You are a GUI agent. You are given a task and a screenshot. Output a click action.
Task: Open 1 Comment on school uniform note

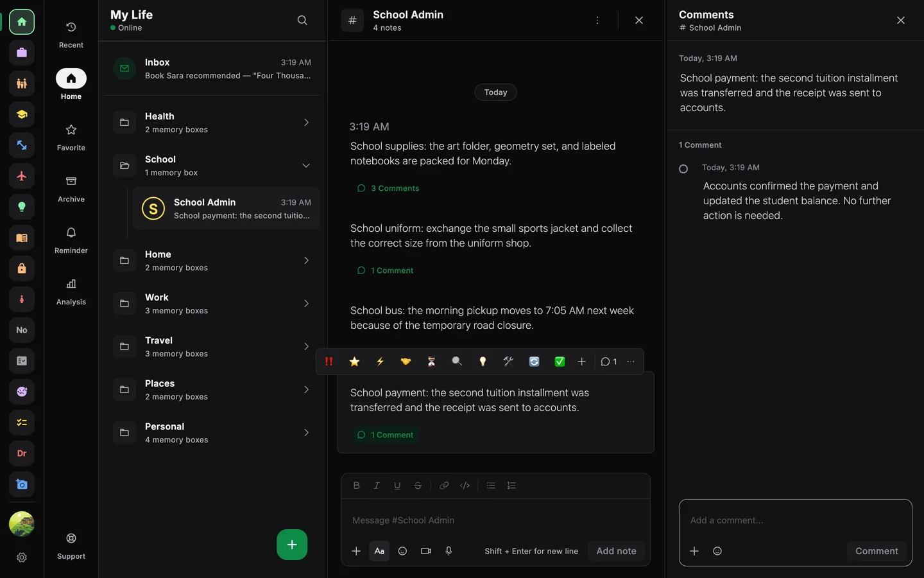click(x=385, y=270)
